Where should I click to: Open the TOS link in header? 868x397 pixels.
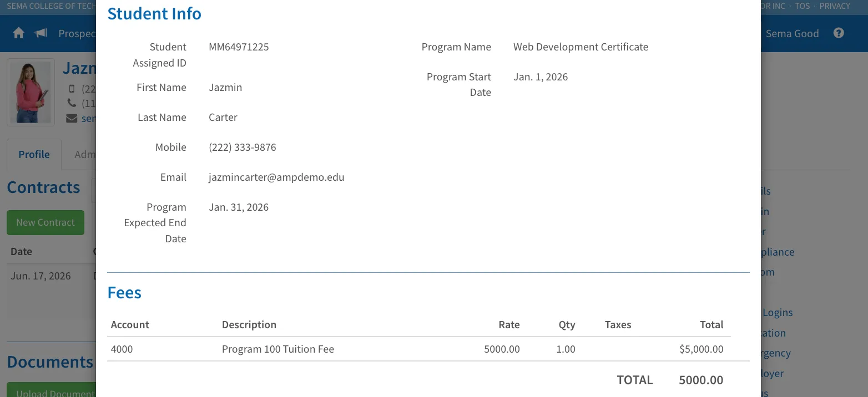tap(803, 6)
